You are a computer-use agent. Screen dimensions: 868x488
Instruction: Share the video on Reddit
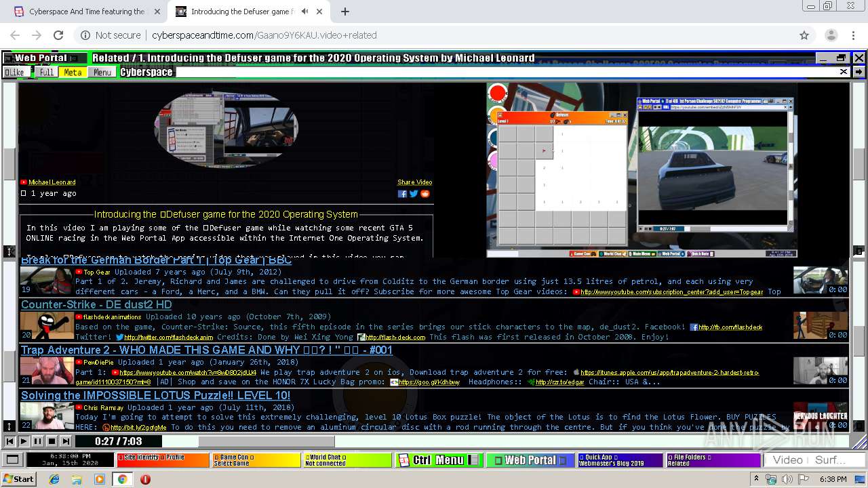pyautogui.click(x=425, y=194)
